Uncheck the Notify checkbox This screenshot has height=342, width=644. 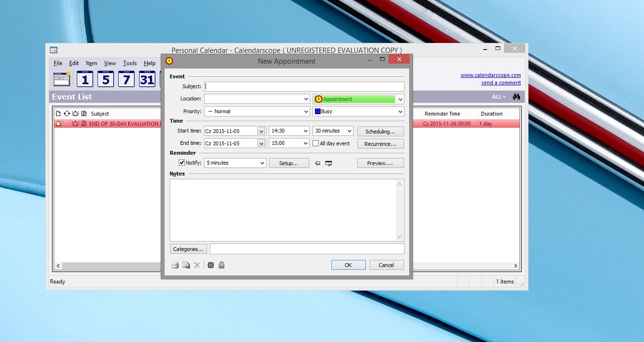182,163
